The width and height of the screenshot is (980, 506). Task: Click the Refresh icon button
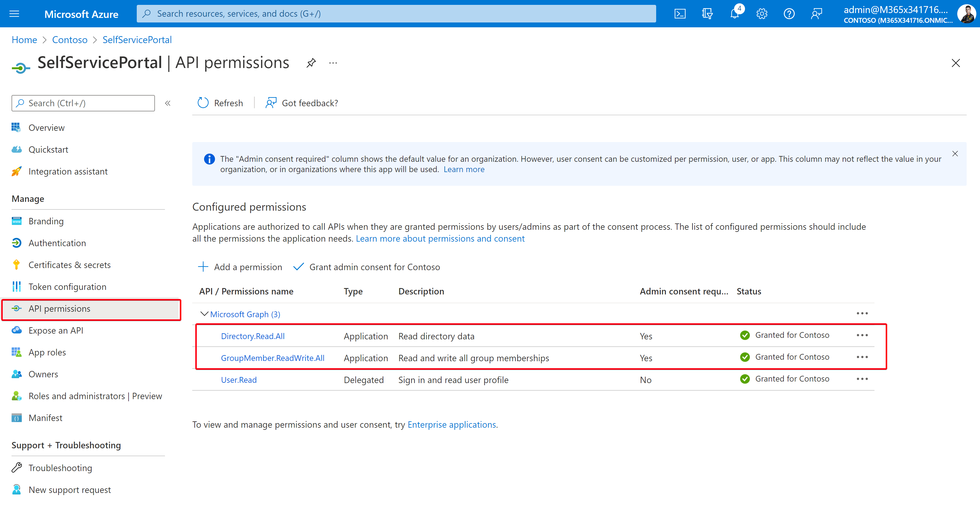click(203, 103)
